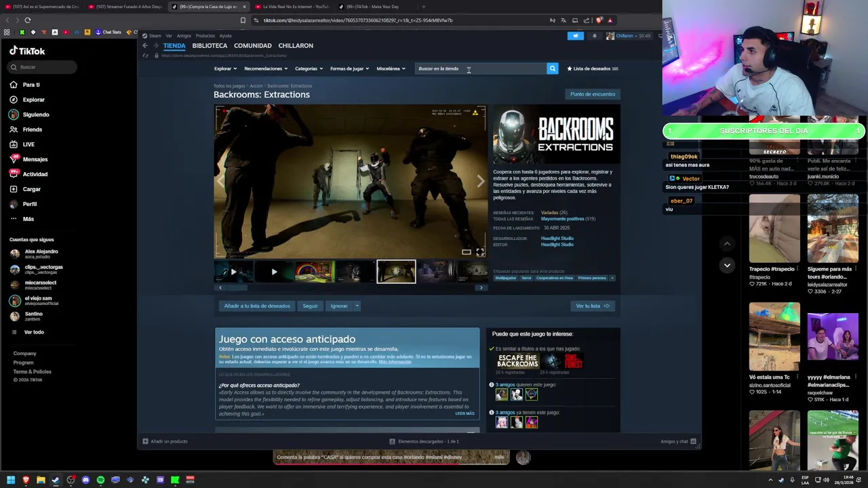Click the store search magnifier button
The height and width of the screenshot is (488, 868).
pyautogui.click(x=552, y=68)
